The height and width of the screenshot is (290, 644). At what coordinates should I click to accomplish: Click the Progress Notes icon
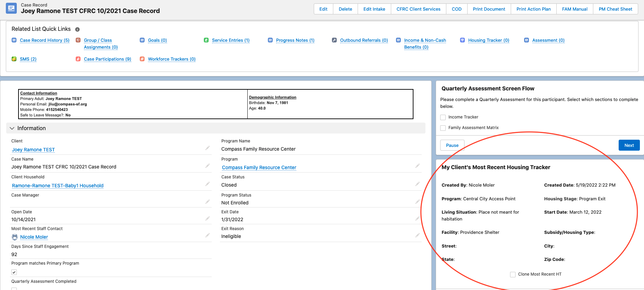tap(270, 40)
